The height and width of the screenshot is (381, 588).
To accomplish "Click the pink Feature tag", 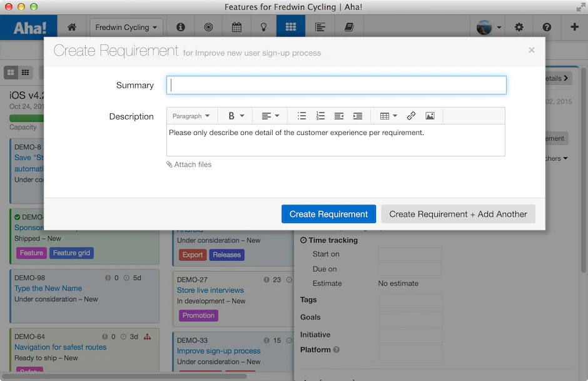I will pos(31,253).
